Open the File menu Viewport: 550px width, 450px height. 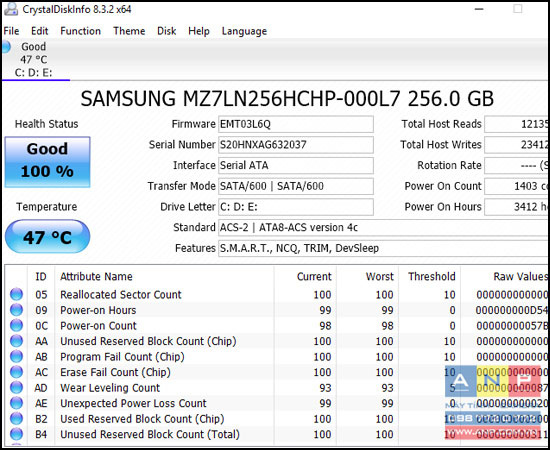(11, 31)
